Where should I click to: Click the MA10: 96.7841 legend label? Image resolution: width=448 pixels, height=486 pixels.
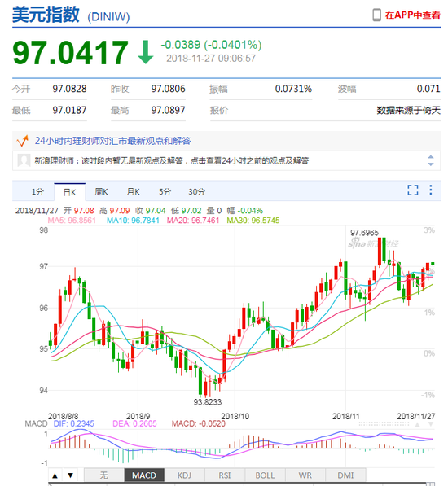[133, 221]
